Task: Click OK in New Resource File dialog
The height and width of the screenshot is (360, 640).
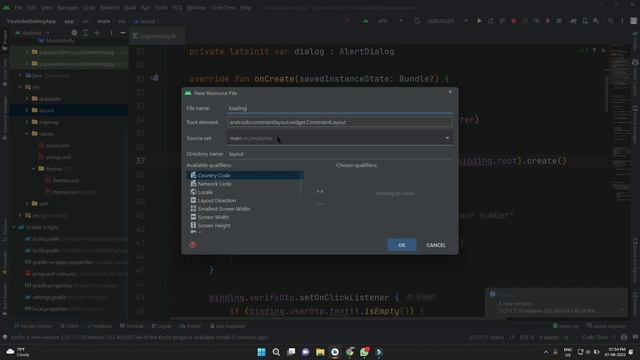Action: 402,245
